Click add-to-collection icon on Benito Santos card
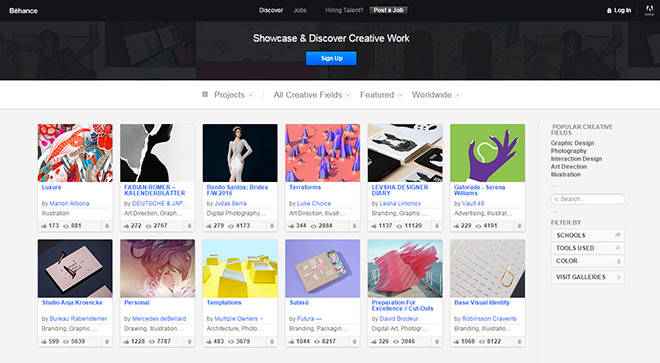Image resolution: width=660 pixels, height=363 pixels. pos(272,226)
